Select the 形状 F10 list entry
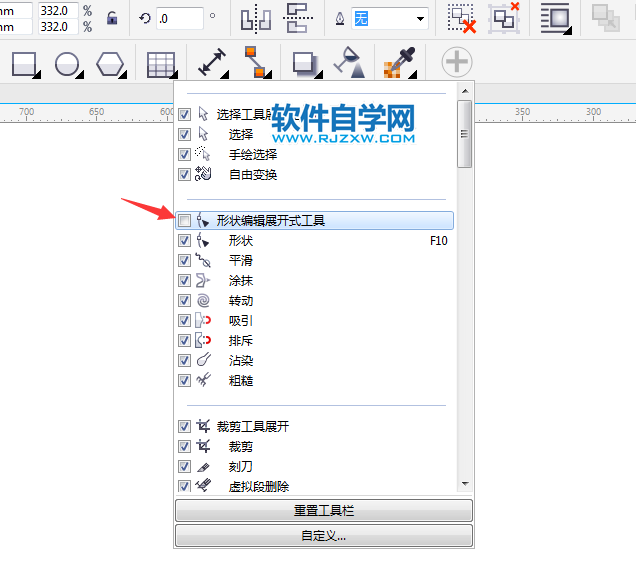 (315, 240)
